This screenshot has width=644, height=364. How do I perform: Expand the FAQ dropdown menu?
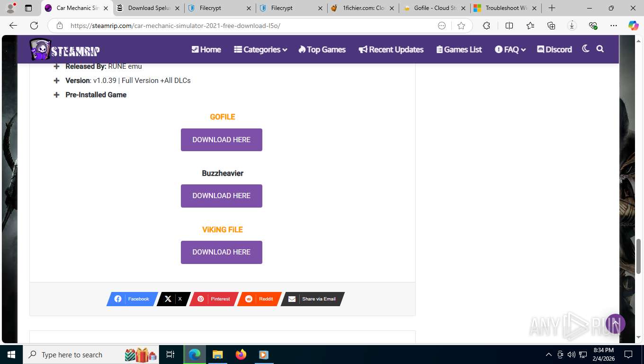[x=510, y=49]
